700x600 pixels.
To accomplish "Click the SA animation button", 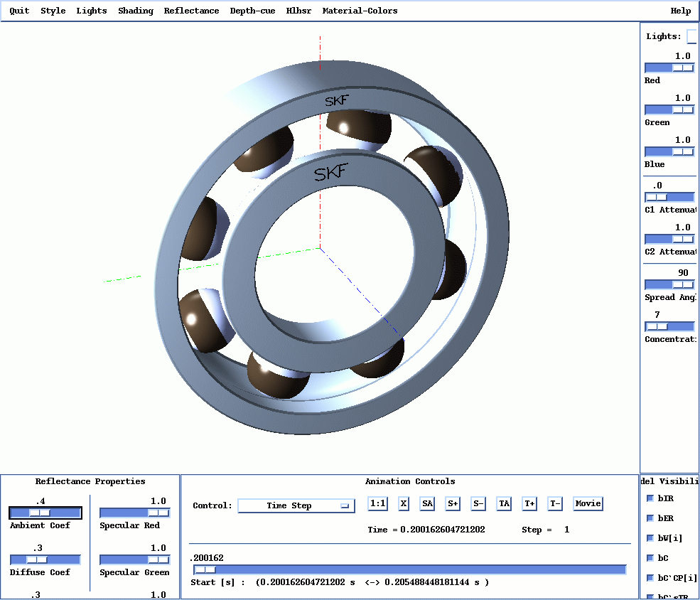I will (x=427, y=503).
